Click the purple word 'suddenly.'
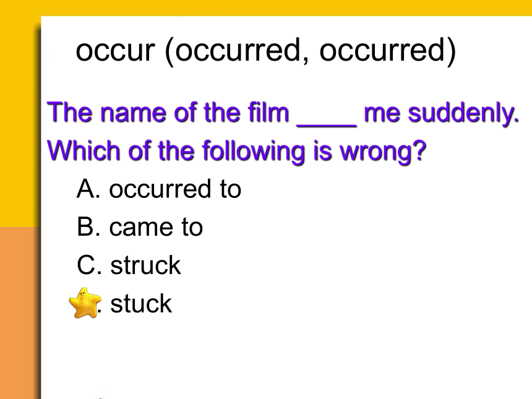The width and height of the screenshot is (532, 399). point(463,114)
